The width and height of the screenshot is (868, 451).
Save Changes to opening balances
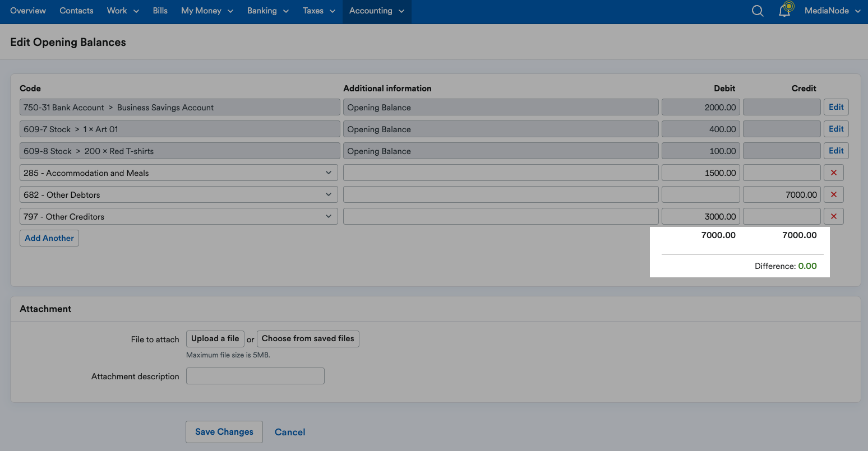(224, 432)
